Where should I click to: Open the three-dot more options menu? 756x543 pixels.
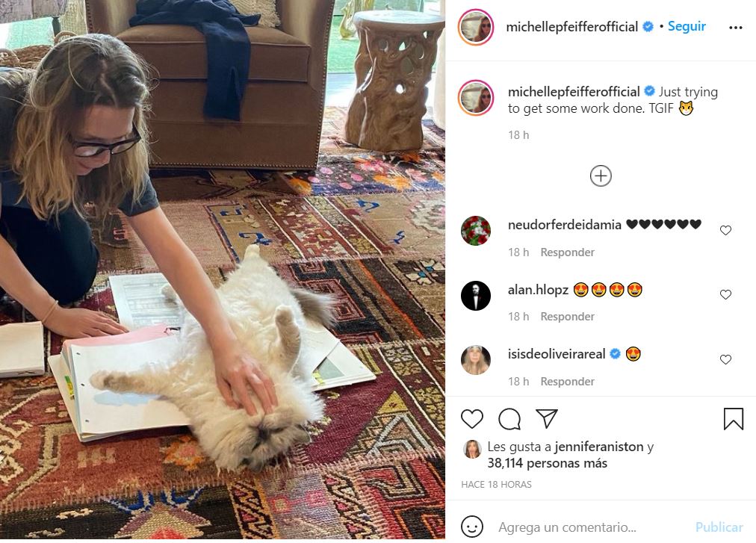coord(736,28)
